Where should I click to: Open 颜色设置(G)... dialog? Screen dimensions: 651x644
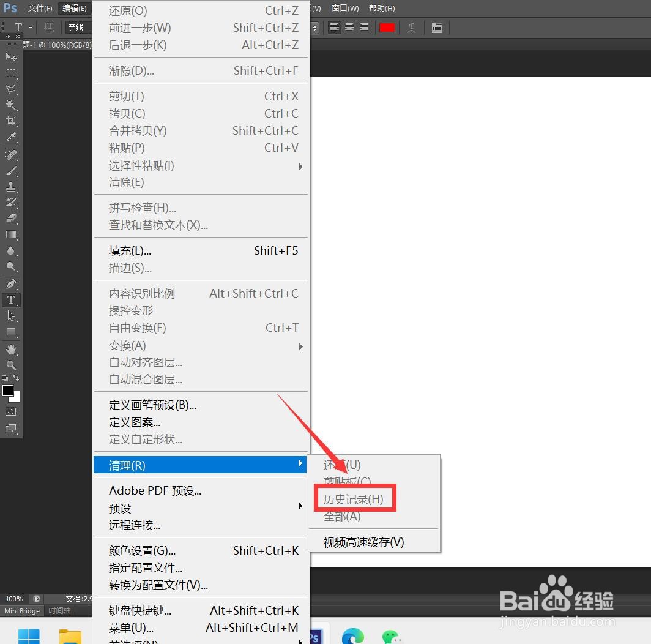(201, 550)
